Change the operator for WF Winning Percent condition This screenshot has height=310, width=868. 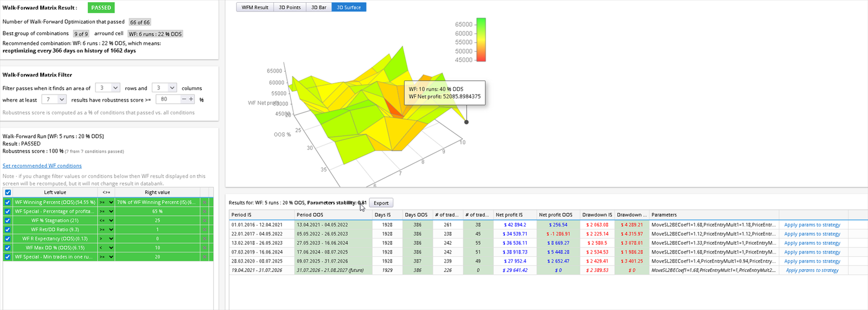coord(106,203)
